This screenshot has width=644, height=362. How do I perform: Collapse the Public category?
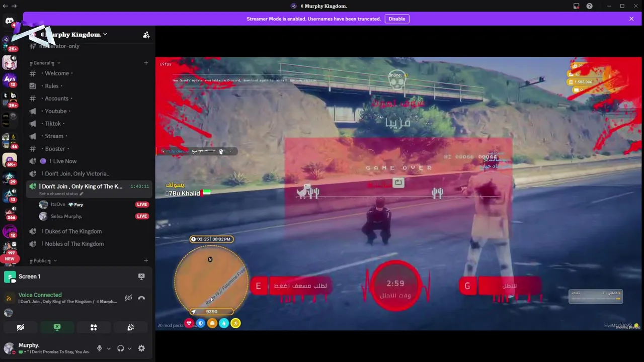coord(43,261)
